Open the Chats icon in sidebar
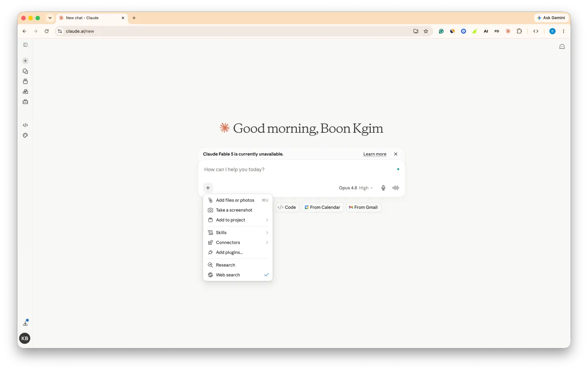Viewport: 588px width, 371px height. pyautogui.click(x=25, y=71)
